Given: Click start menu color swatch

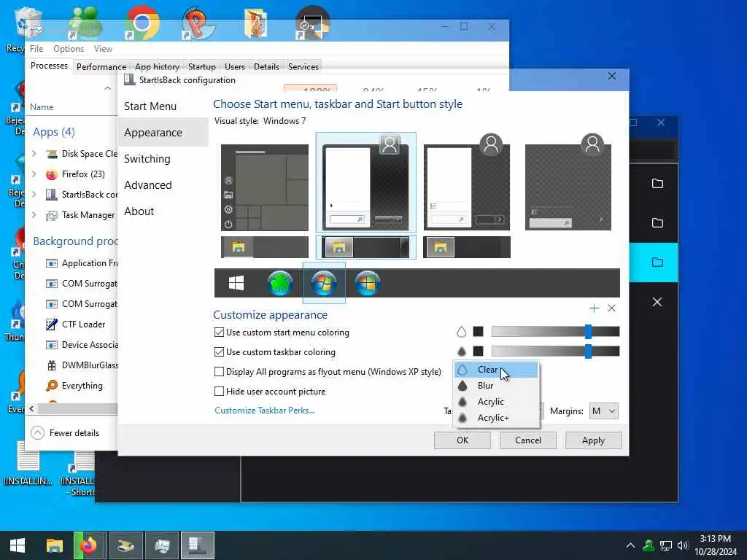Looking at the screenshot, I should 479,332.
